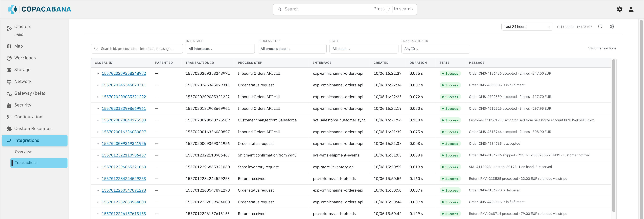Expand row 1557020259358248972
Screen dimensions: 644x219
[98, 73]
